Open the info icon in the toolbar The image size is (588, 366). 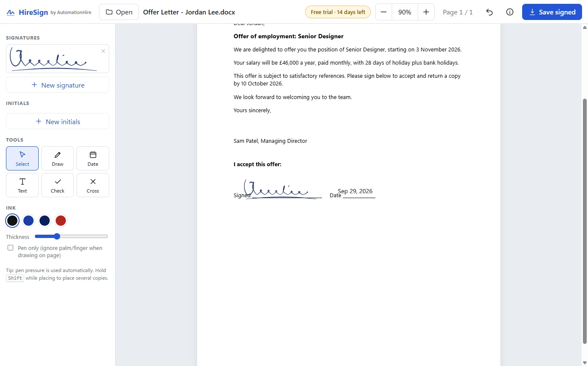coord(510,12)
